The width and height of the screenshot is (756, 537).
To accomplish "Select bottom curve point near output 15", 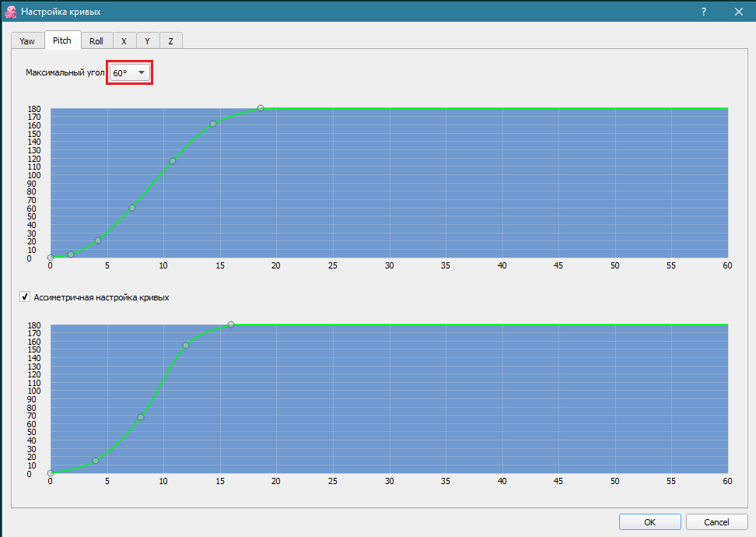I will click(x=96, y=461).
